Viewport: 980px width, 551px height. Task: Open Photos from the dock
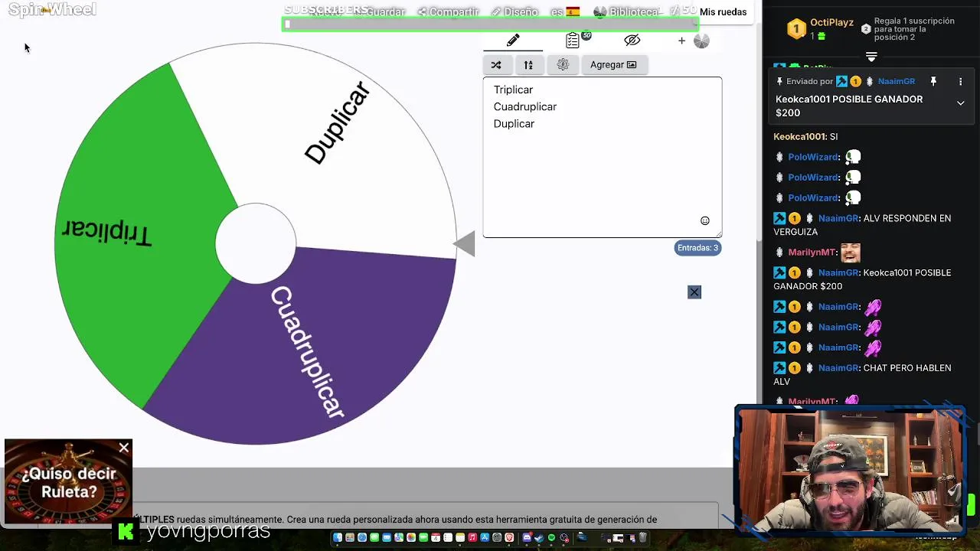pos(411,538)
